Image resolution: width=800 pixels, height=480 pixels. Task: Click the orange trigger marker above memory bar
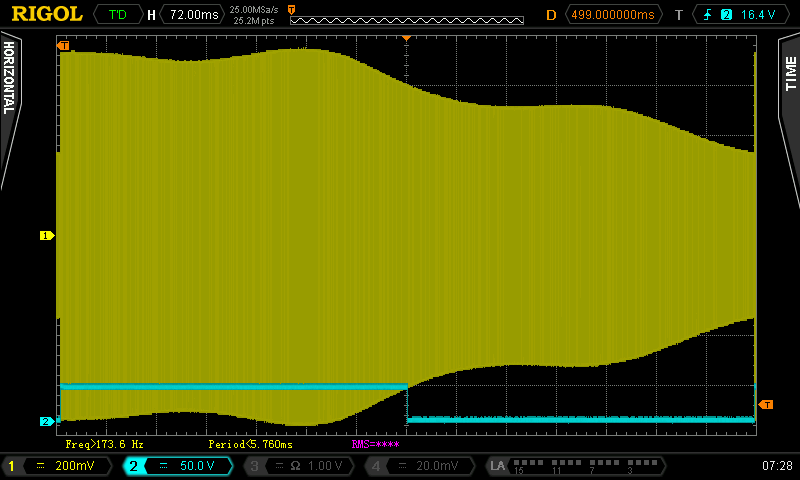point(291,10)
